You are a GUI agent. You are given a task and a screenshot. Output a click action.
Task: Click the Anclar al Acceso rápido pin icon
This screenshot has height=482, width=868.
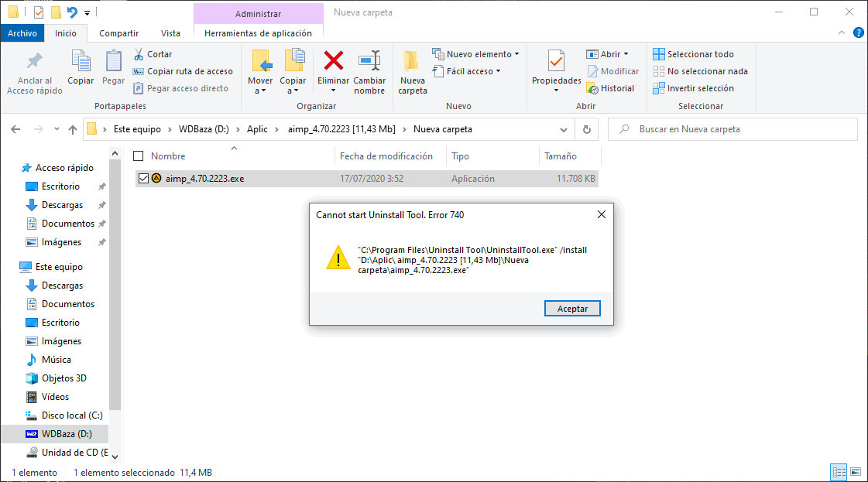34,61
